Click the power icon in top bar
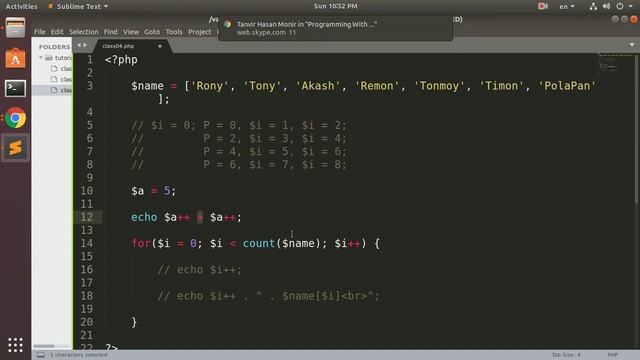Viewport: 640px width, 360px height. click(620, 6)
